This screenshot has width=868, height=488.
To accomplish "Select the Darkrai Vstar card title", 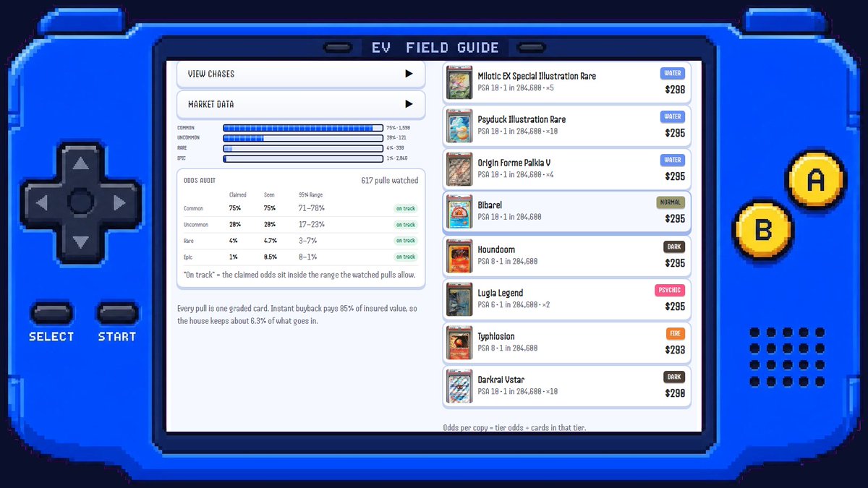I will pyautogui.click(x=501, y=380).
